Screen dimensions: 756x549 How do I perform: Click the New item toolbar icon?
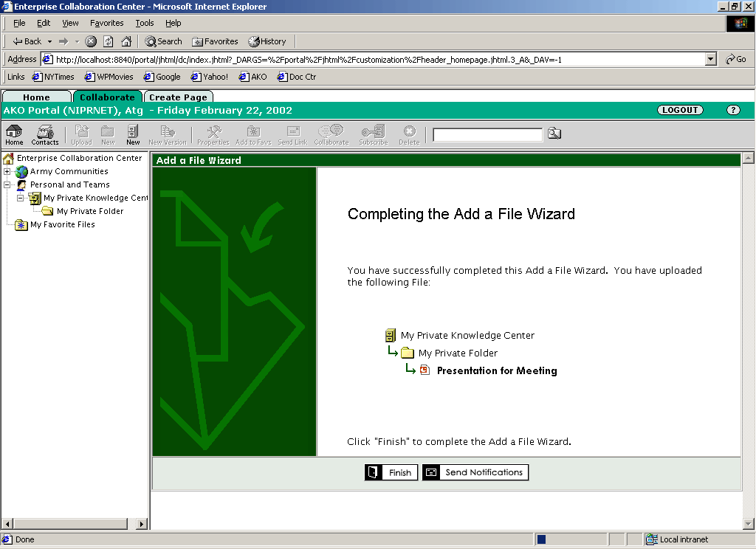pos(133,134)
